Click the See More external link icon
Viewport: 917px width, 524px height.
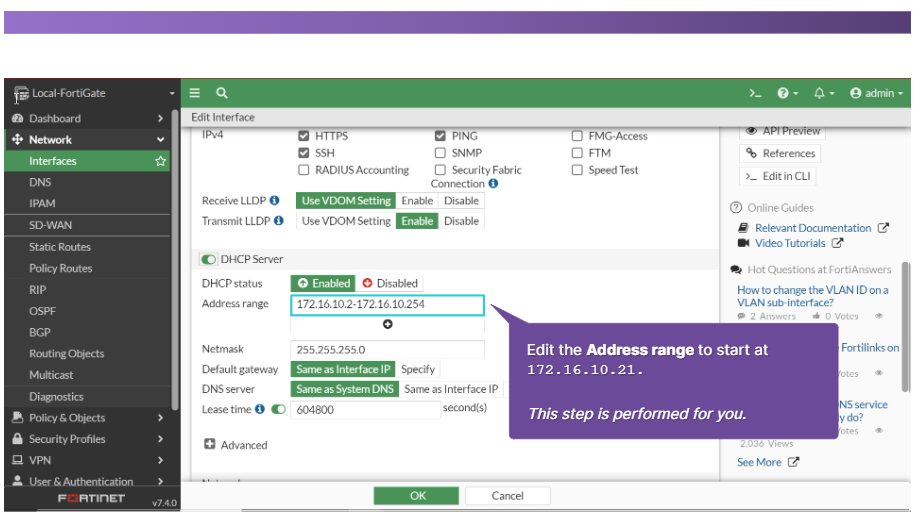pos(793,462)
